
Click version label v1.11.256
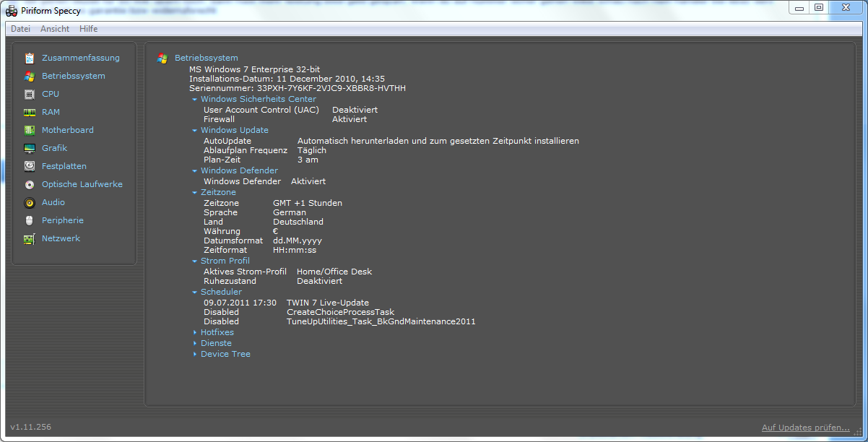pos(30,427)
